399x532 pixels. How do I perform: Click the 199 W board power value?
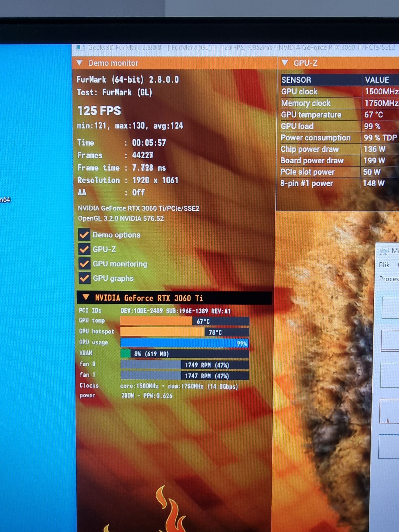(374, 160)
